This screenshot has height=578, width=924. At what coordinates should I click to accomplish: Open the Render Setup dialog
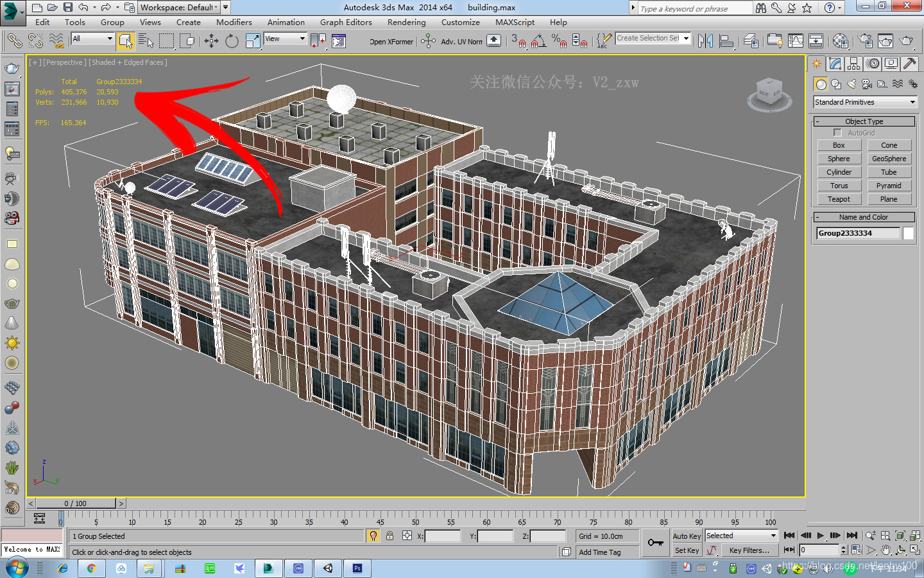[865, 41]
